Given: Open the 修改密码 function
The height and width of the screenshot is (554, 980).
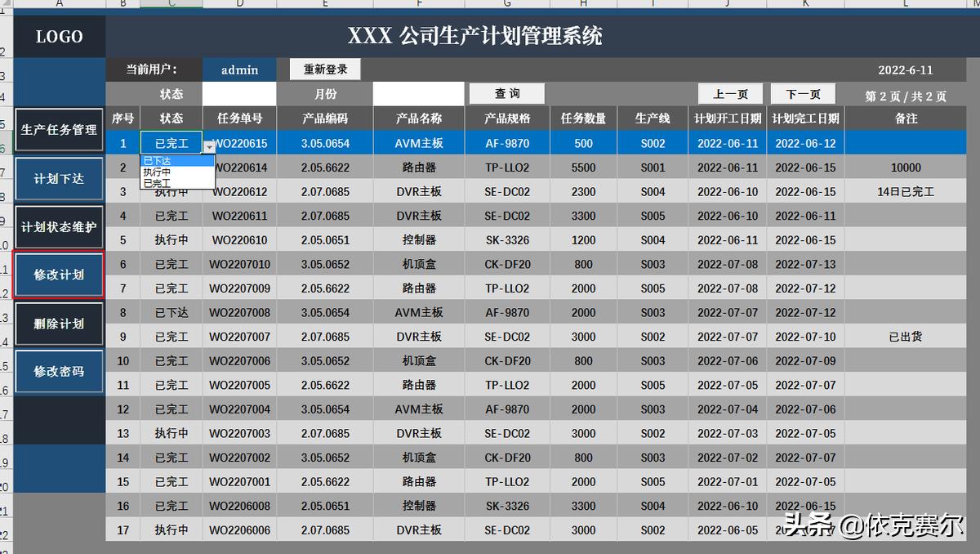Looking at the screenshot, I should [x=58, y=372].
